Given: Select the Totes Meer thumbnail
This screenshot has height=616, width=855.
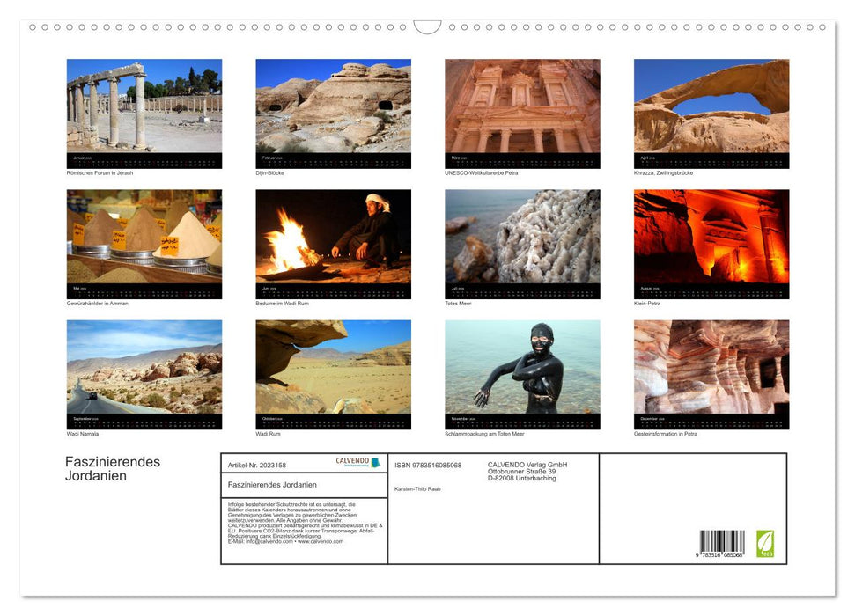Looking at the screenshot, I should click(521, 240).
